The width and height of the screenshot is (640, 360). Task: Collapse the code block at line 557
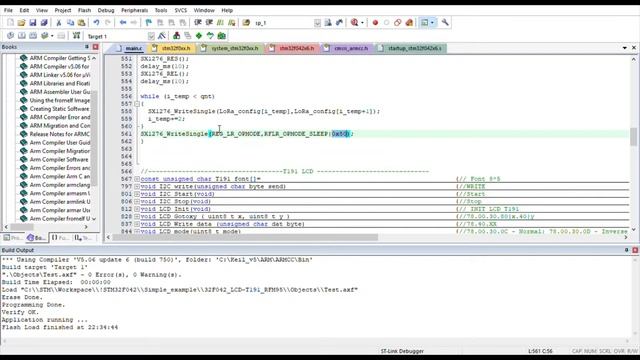[137, 104]
